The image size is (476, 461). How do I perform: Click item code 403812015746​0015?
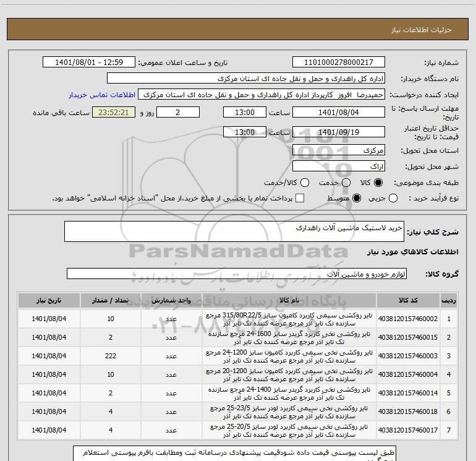pyautogui.click(x=408, y=337)
